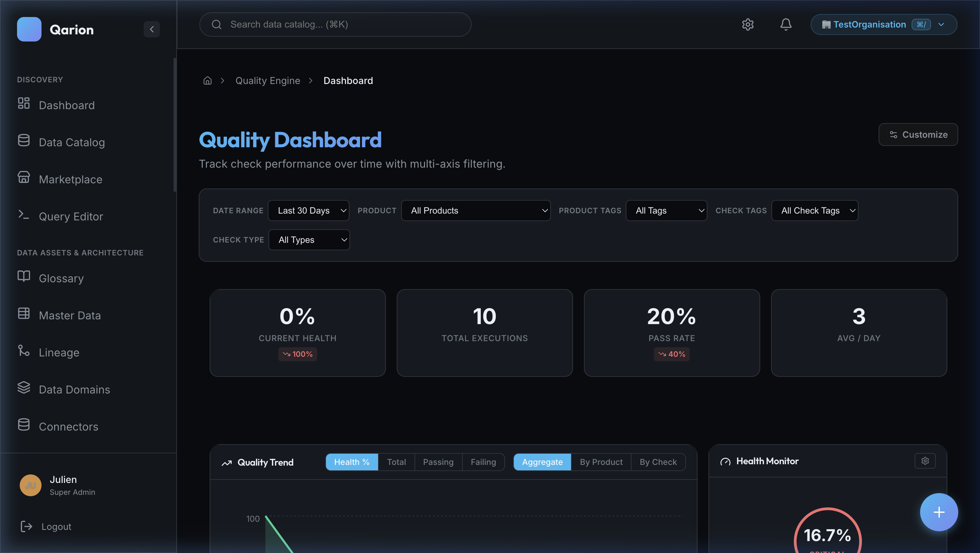The image size is (980, 553).
Task: Click the Customize button
Action: click(x=918, y=134)
